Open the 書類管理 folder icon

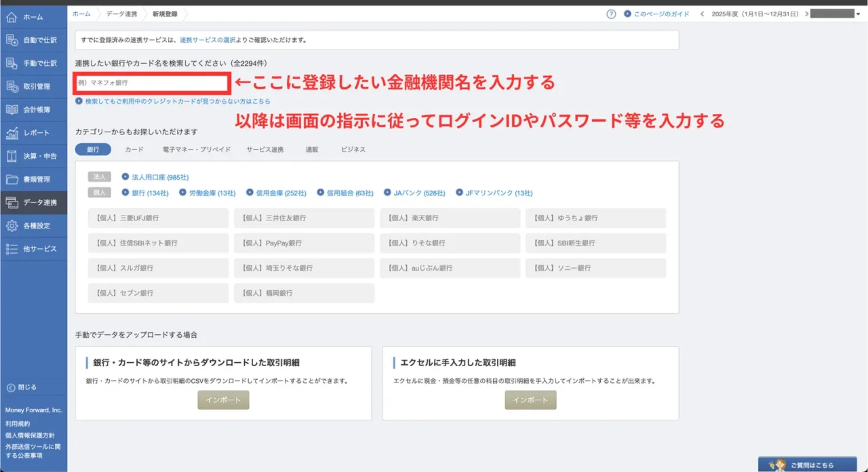pos(12,180)
